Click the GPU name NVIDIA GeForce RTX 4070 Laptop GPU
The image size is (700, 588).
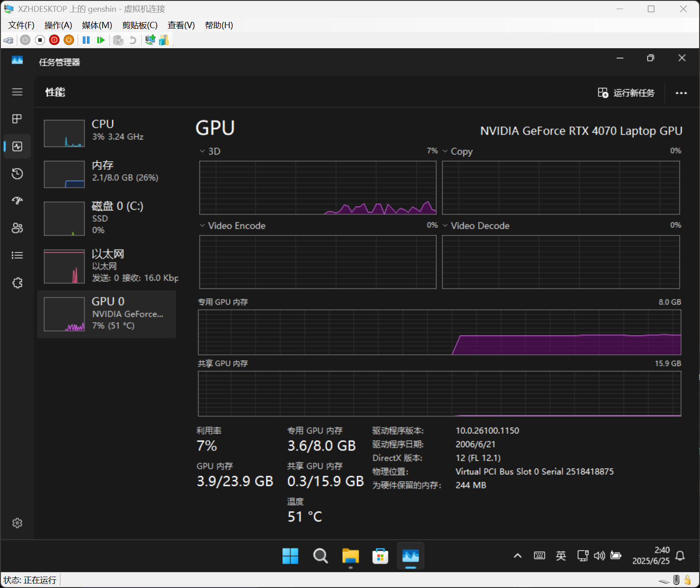(581, 131)
